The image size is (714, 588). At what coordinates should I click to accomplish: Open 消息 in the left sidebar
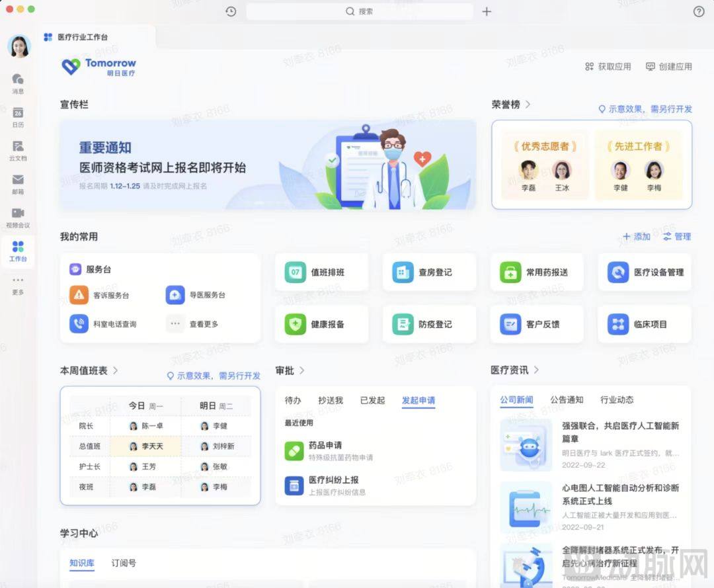[x=18, y=83]
